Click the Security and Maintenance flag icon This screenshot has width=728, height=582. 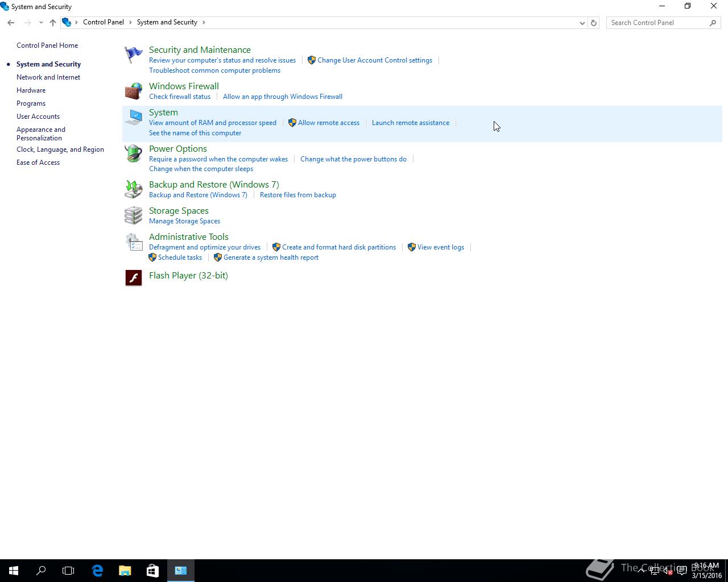click(134, 55)
